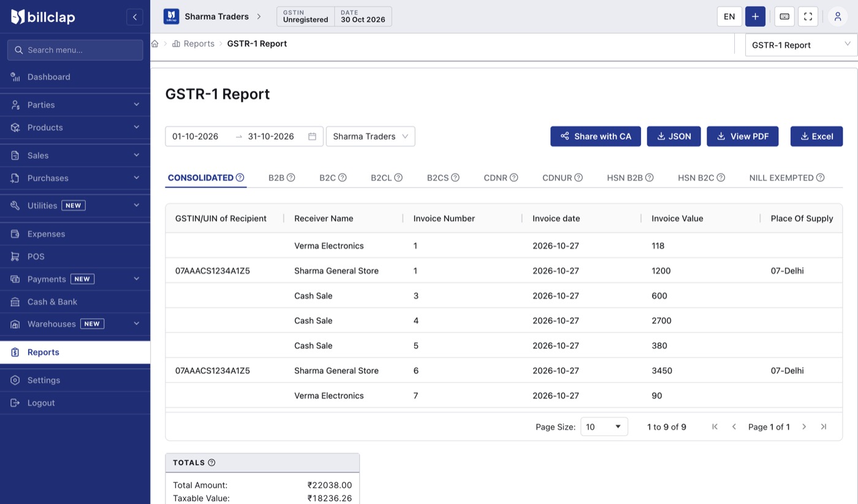The width and height of the screenshot is (858, 504).
Task: Click end date 31-10-2026 field
Action: pyautogui.click(x=271, y=137)
